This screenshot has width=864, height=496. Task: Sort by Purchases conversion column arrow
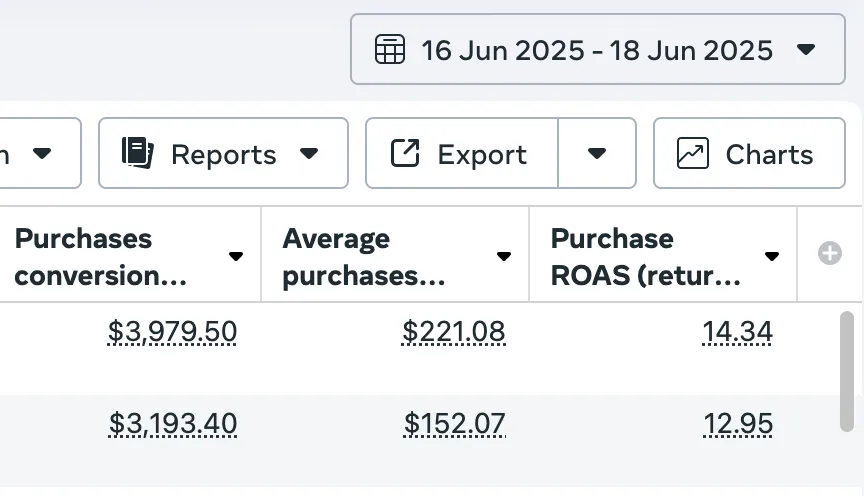[236, 256]
